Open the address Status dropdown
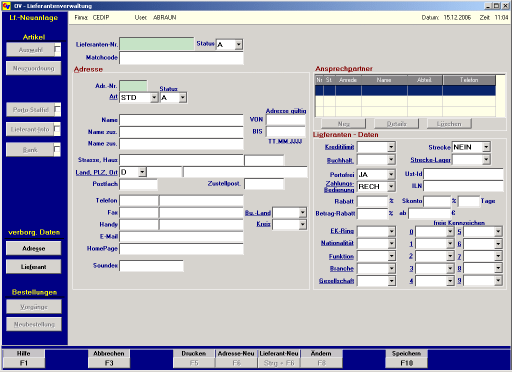Screen dimensions: 512x372 pos(183,98)
